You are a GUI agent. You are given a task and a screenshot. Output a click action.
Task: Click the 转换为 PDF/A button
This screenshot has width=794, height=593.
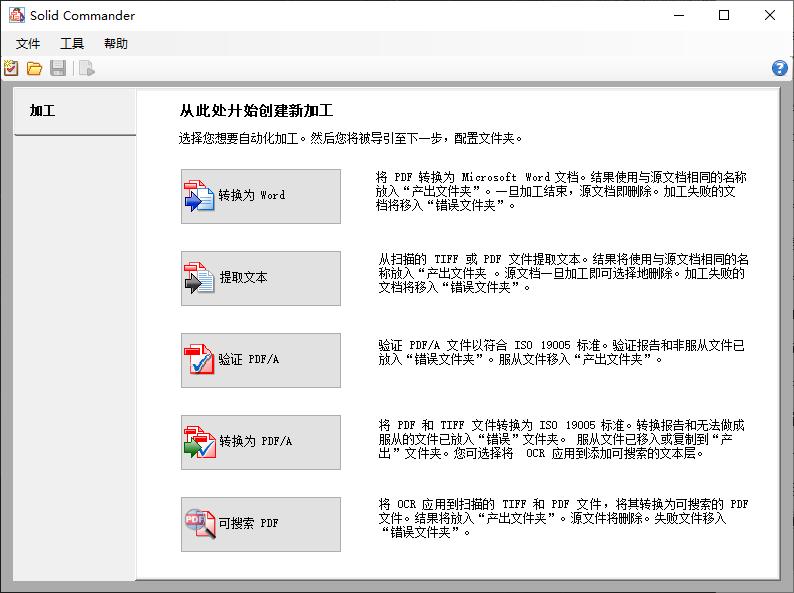(261, 443)
